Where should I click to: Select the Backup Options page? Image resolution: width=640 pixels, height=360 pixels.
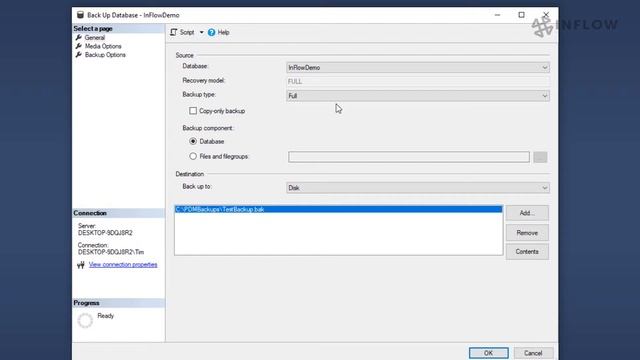click(105, 55)
